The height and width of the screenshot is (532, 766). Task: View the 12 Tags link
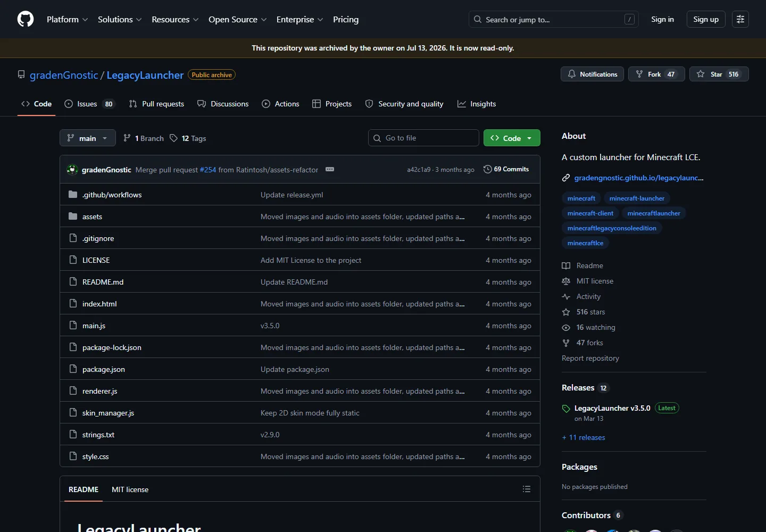(x=188, y=138)
